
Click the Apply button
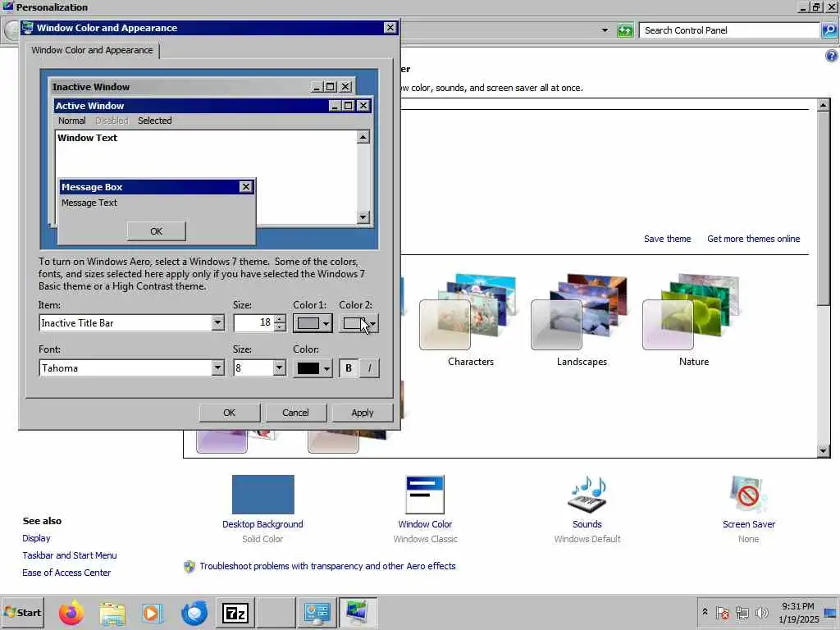click(x=362, y=413)
